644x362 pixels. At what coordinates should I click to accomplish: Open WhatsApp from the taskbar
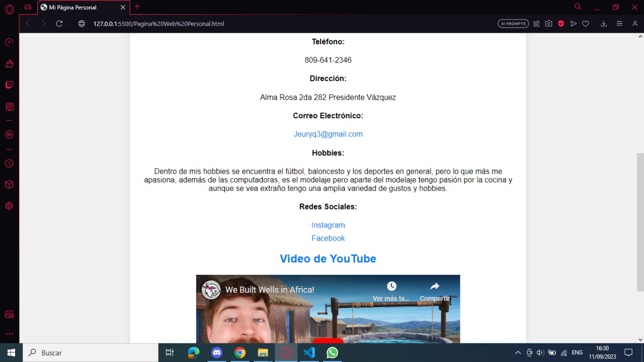[x=332, y=352]
